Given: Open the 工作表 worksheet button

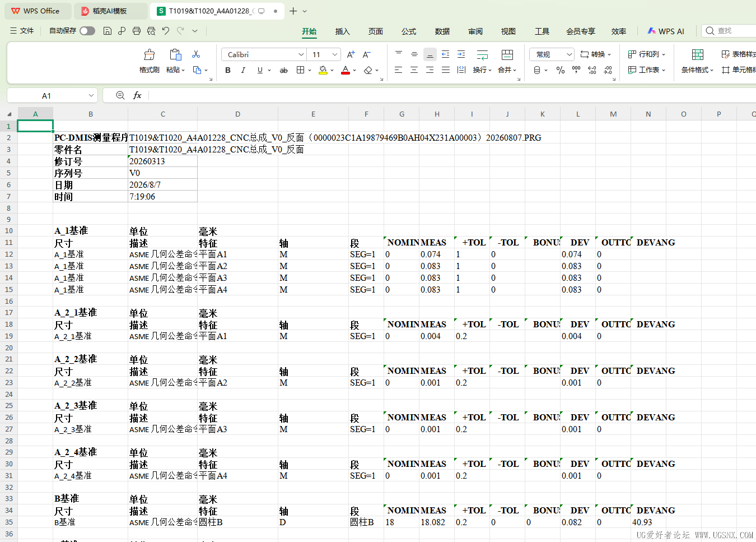Looking at the screenshot, I should (x=647, y=70).
